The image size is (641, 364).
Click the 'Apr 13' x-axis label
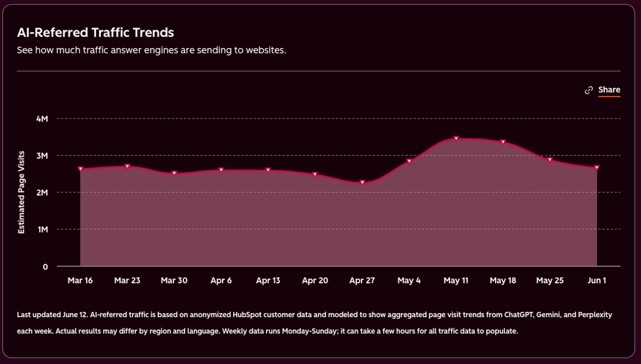(268, 280)
